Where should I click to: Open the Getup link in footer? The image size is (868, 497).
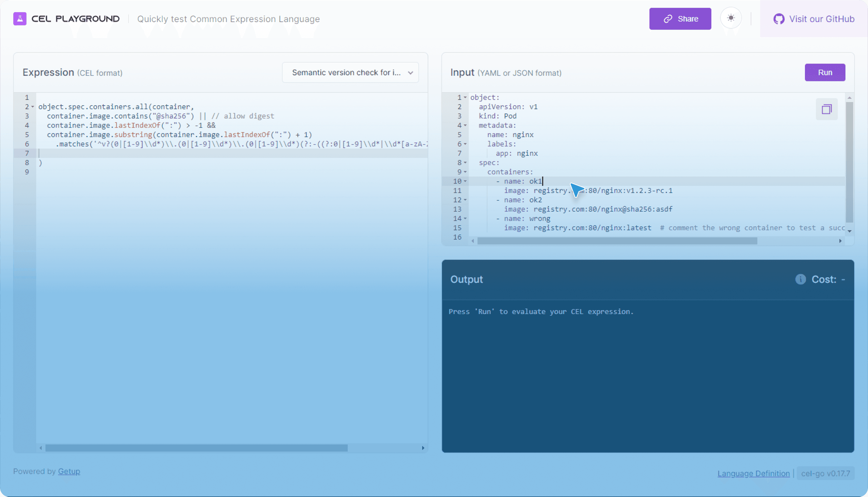69,471
